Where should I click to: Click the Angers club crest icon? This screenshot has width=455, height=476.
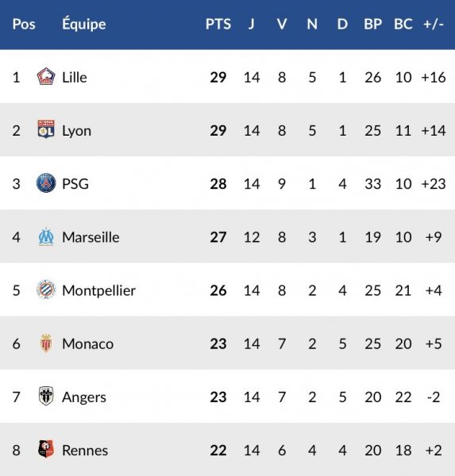pyautogui.click(x=46, y=396)
